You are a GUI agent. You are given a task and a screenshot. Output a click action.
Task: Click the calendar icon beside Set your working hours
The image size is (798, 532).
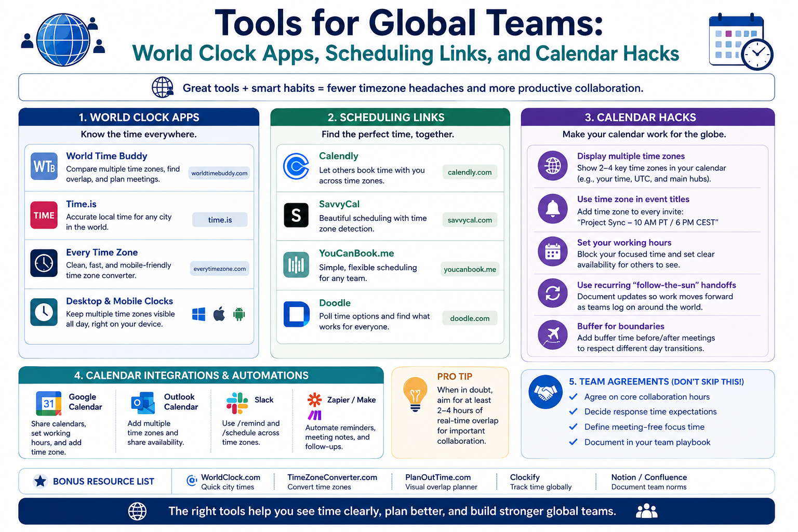tap(553, 251)
